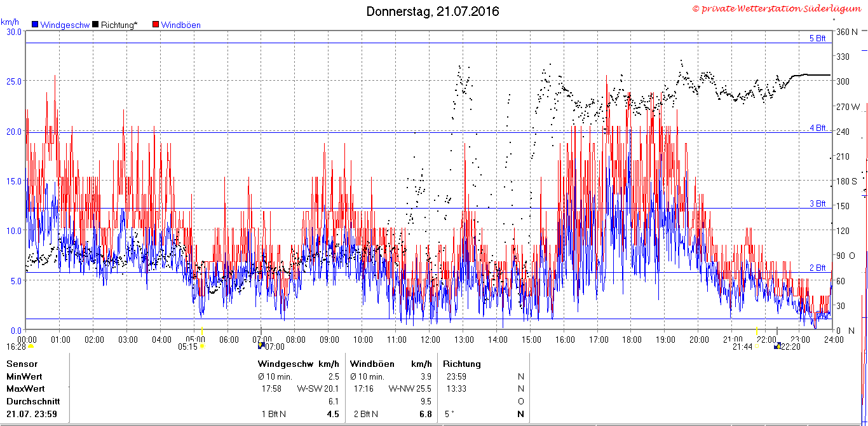
Task: Select the Windgeschw legend label
Action: [65, 25]
